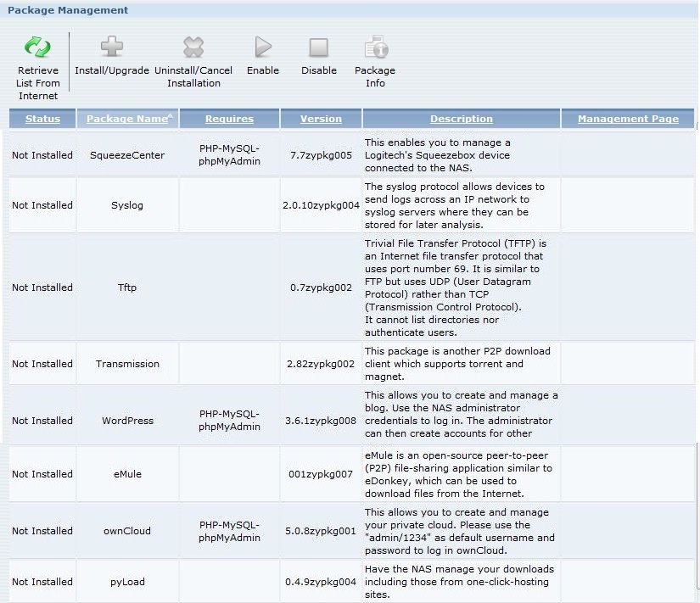Image resolution: width=700 pixels, height=603 pixels.
Task: Sort table by Status column header
Action: (x=42, y=119)
